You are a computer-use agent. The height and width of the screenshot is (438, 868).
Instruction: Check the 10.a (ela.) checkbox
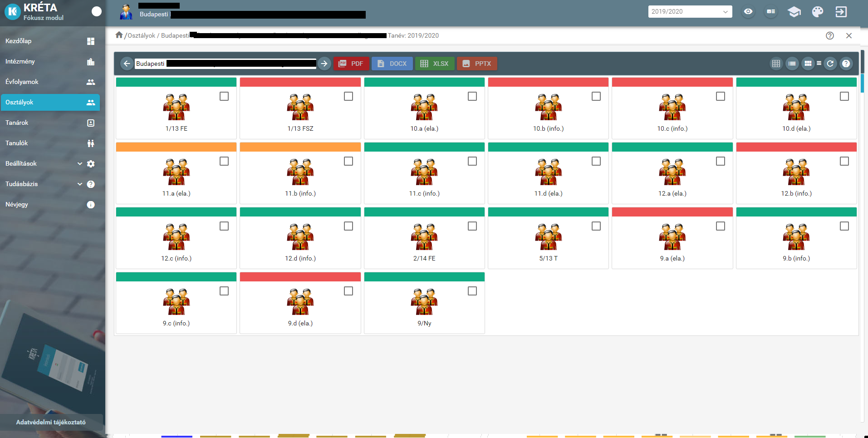click(x=472, y=96)
